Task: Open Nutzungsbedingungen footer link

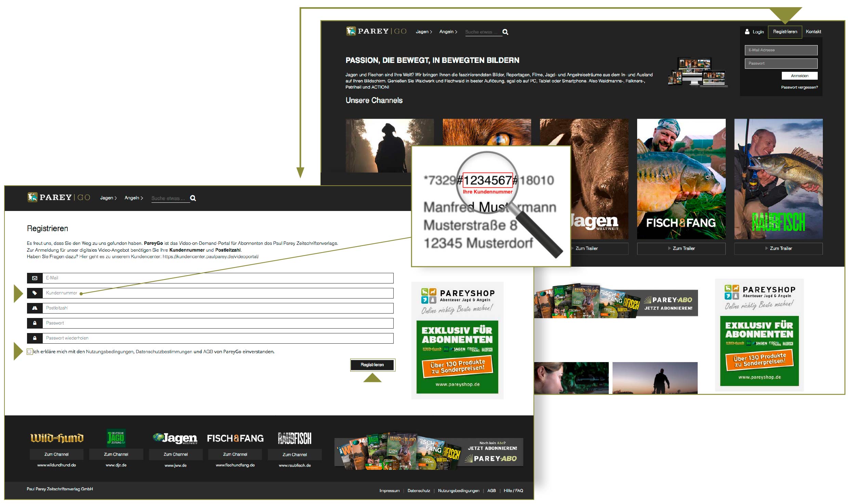Action: pos(458,491)
